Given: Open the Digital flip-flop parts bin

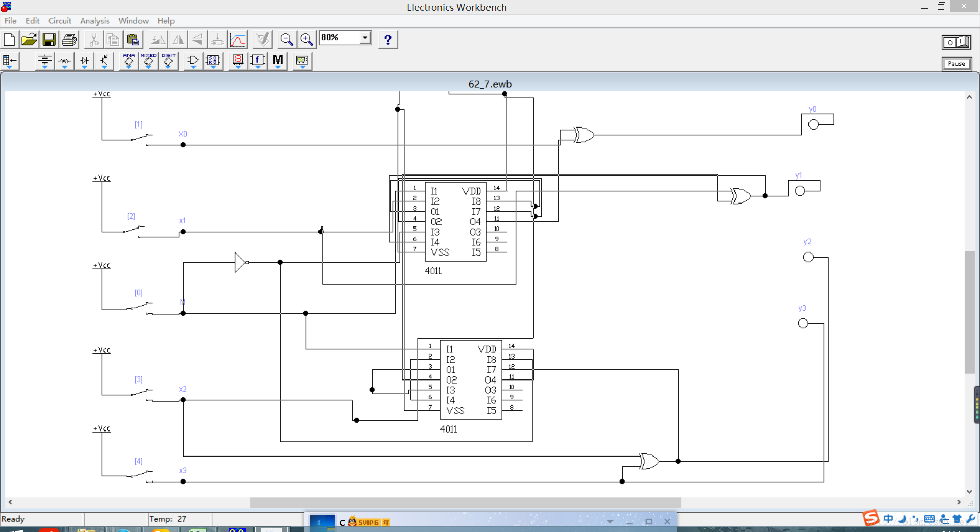Looking at the screenshot, I should pos(213,61).
